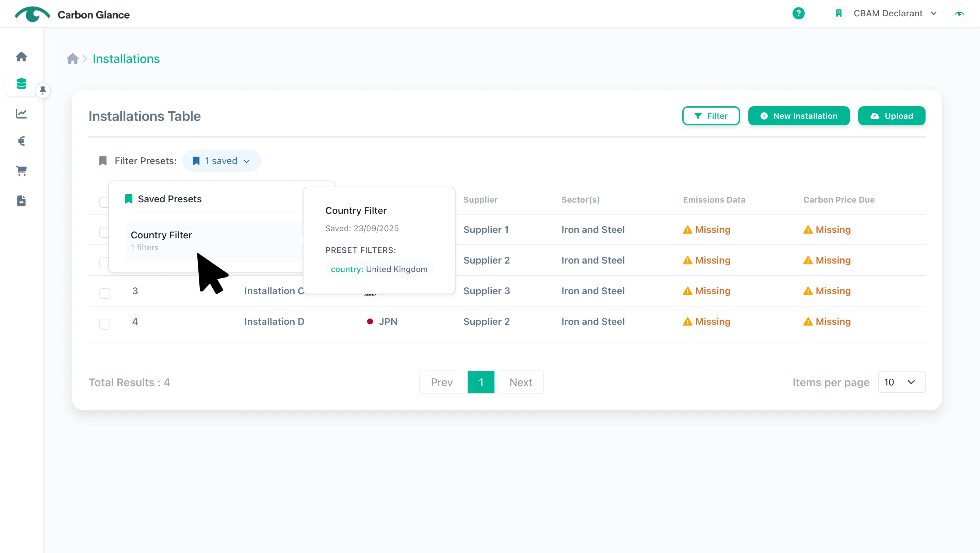The image size is (980, 553).
Task: Tick the checkbox for row 4 Installation D
Action: 104,324
